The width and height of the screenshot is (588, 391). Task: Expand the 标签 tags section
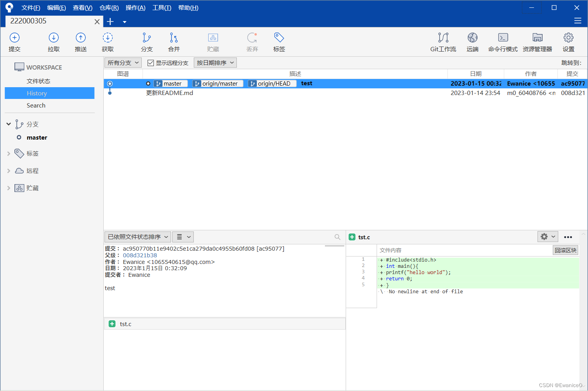point(9,154)
